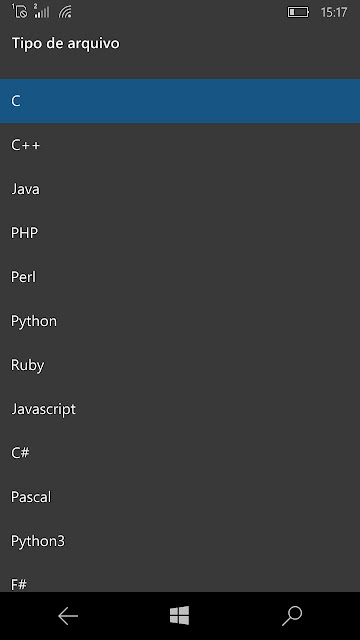Open the Windows Start logo button
360x640 pixels.
point(180,616)
